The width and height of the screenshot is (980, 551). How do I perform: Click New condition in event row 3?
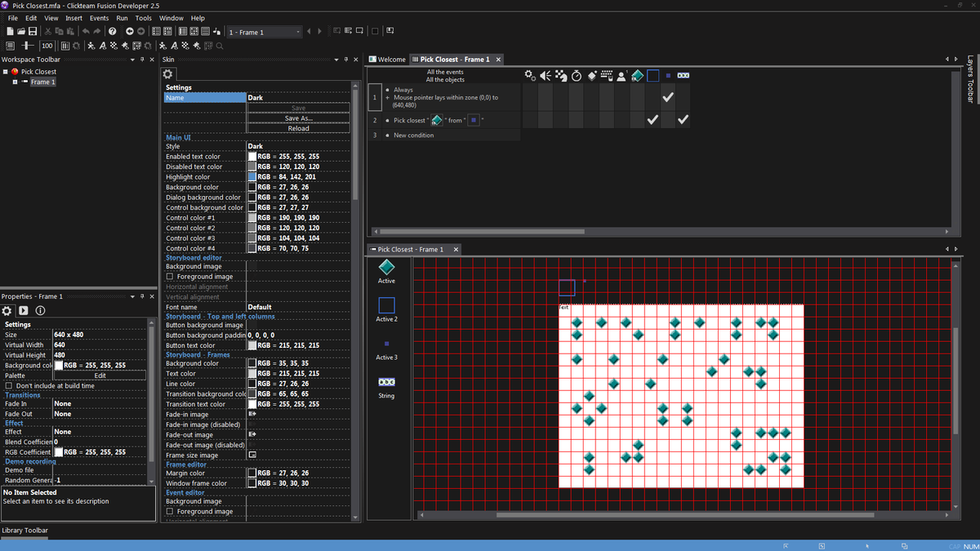click(413, 136)
